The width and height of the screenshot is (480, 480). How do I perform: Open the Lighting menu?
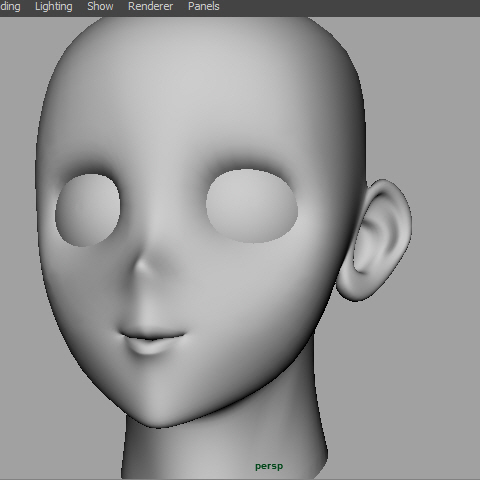(x=54, y=7)
